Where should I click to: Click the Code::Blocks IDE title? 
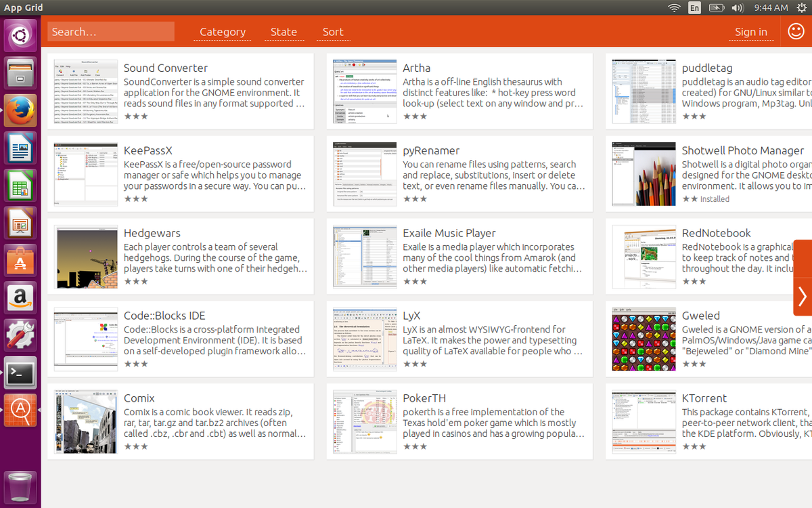tap(164, 316)
